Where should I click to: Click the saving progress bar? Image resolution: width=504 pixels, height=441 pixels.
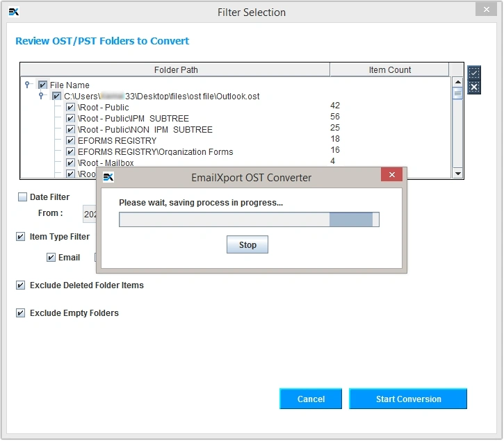pyautogui.click(x=249, y=219)
